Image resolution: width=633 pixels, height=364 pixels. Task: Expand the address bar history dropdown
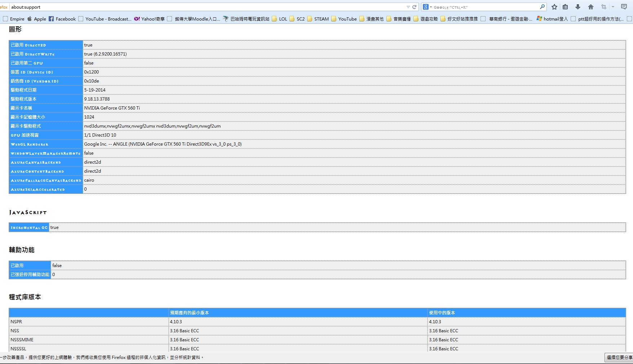coord(408,7)
